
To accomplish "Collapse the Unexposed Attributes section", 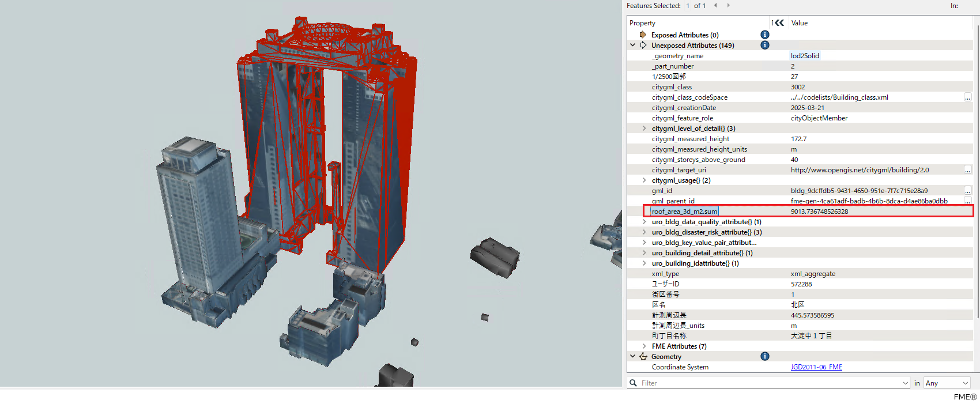I will point(633,46).
